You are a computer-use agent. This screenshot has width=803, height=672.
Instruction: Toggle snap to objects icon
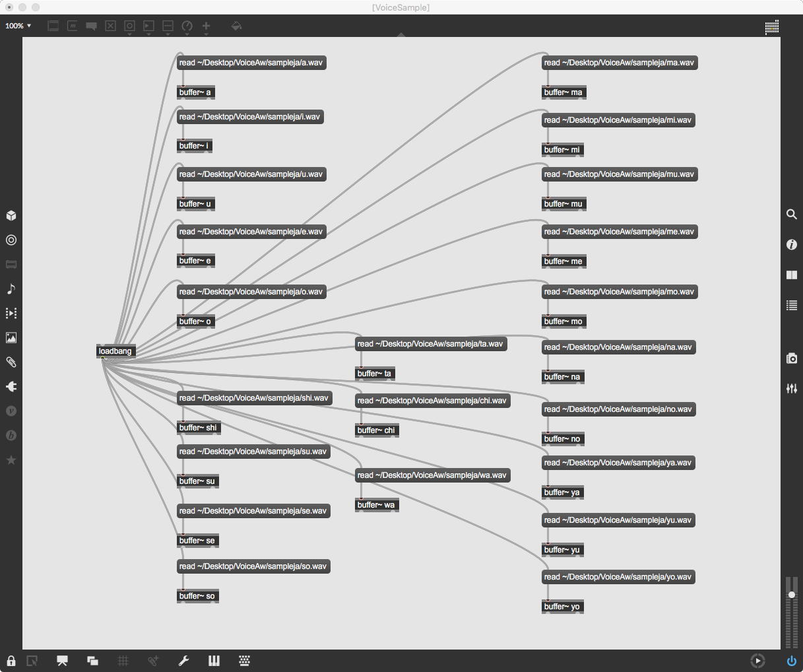pos(153,661)
